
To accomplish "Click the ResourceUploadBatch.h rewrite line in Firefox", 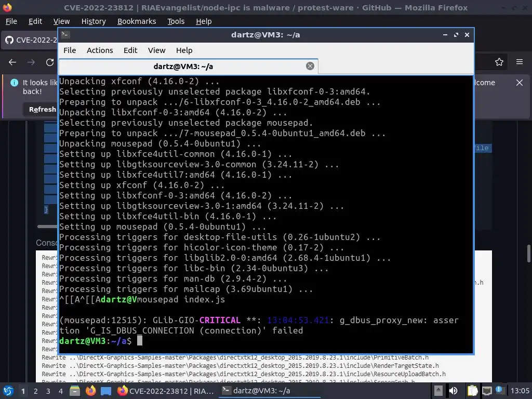I will pyautogui.click(x=244, y=374).
